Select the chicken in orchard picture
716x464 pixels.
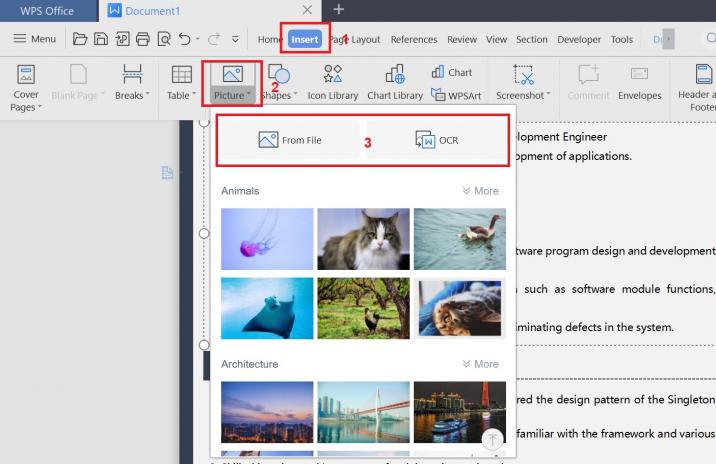point(363,308)
